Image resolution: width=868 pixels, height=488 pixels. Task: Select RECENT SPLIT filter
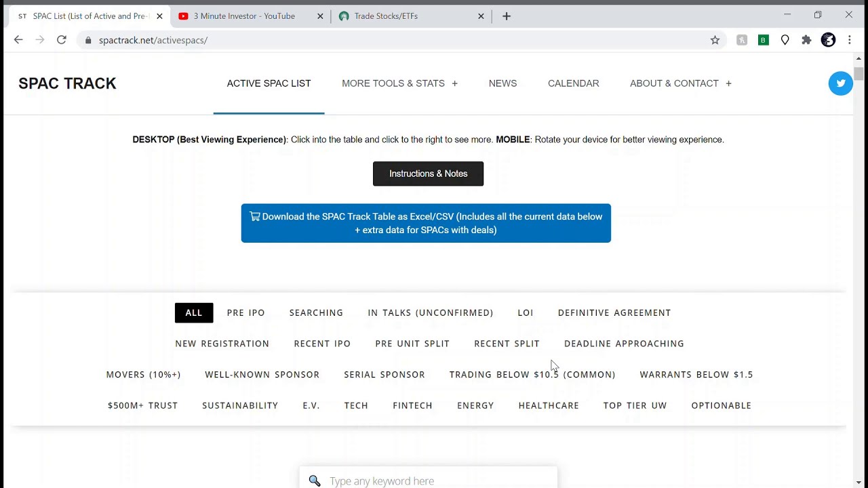pos(507,344)
